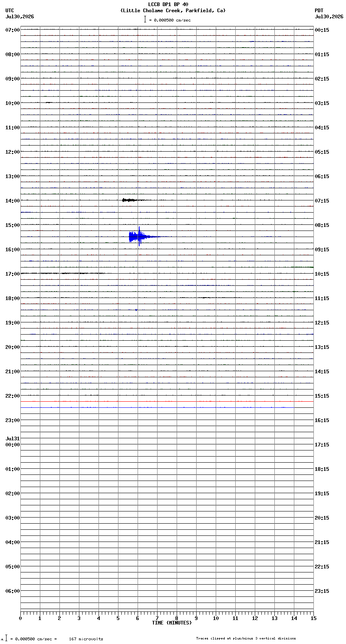Click the 21:15 PDT time label

[322, 542]
